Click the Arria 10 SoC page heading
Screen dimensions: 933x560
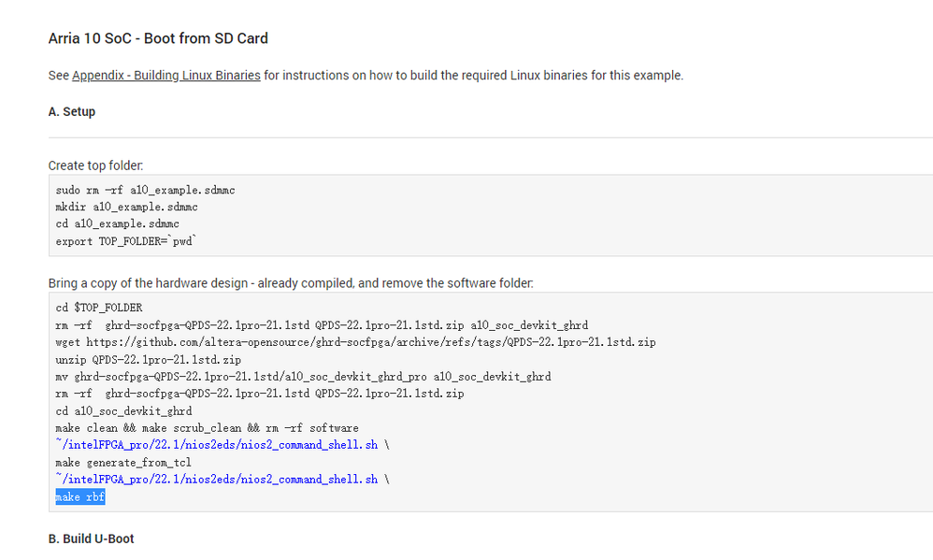pos(158,38)
